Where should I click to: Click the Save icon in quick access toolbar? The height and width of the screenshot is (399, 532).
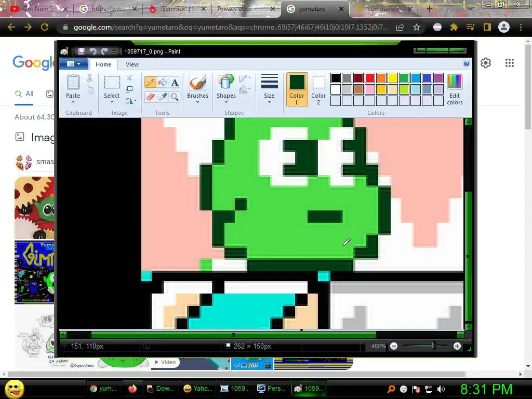[x=81, y=51]
